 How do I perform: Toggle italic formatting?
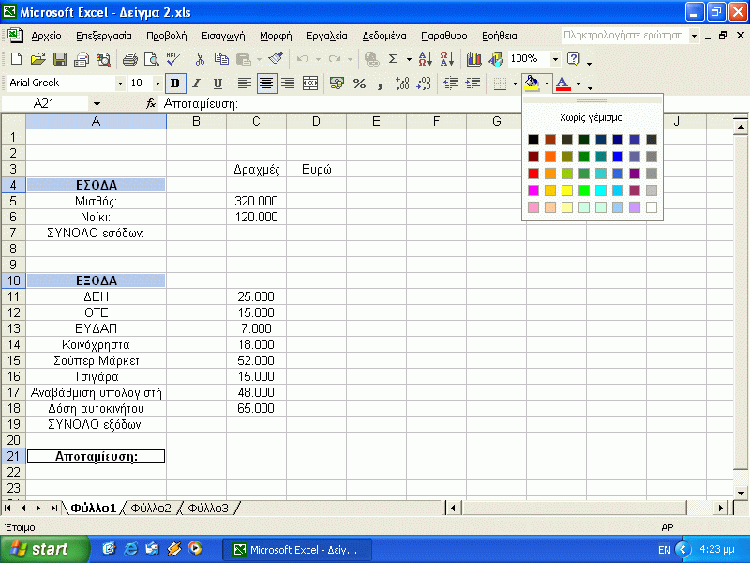click(x=197, y=84)
